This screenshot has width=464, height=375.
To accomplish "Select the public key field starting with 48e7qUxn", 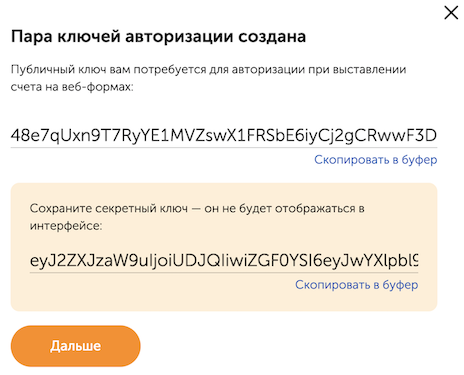I will (224, 136).
